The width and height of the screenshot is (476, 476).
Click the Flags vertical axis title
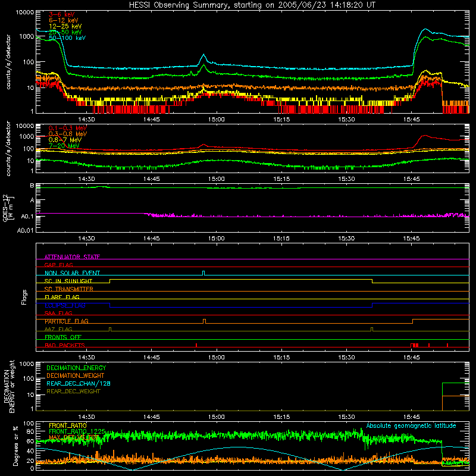pos(24,297)
